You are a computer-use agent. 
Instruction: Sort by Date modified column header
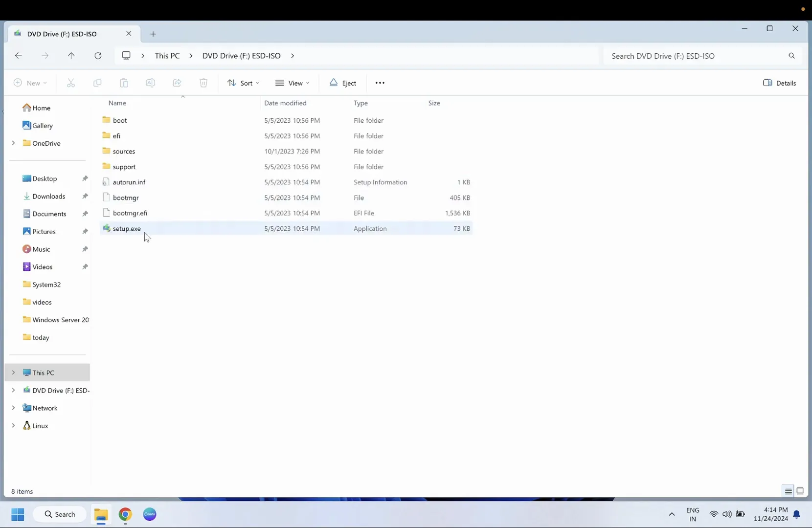pos(285,103)
